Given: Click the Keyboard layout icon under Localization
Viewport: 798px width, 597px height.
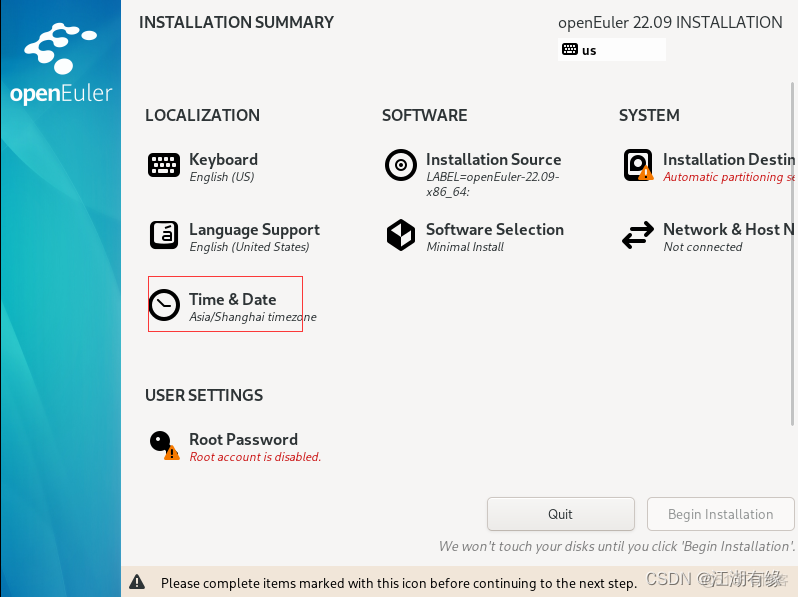Looking at the screenshot, I should point(164,166).
